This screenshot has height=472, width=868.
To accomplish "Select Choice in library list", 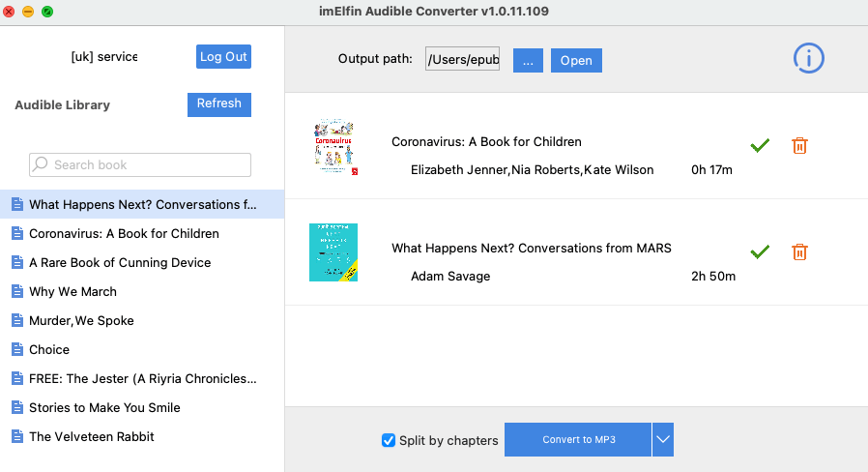I will point(142,349).
